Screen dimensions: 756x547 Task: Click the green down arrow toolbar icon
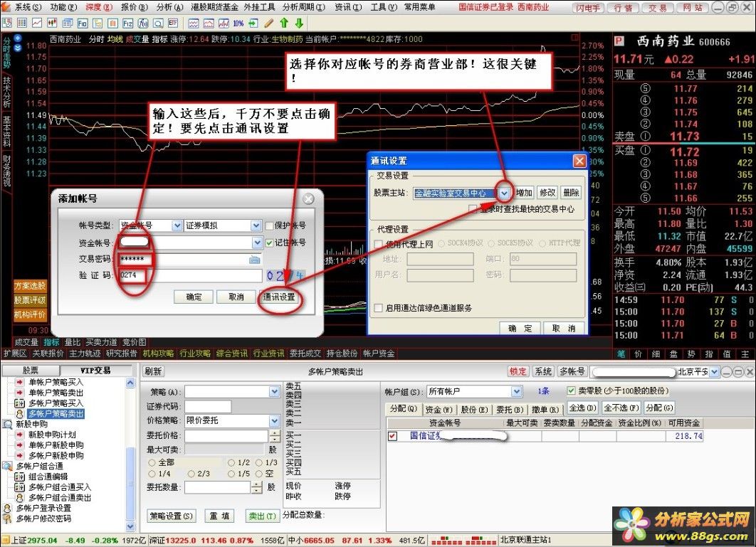(x=299, y=23)
